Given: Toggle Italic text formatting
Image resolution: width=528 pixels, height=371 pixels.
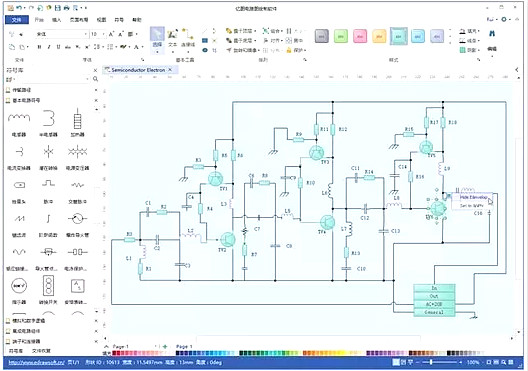Looking at the screenshot, I should 49,47.
